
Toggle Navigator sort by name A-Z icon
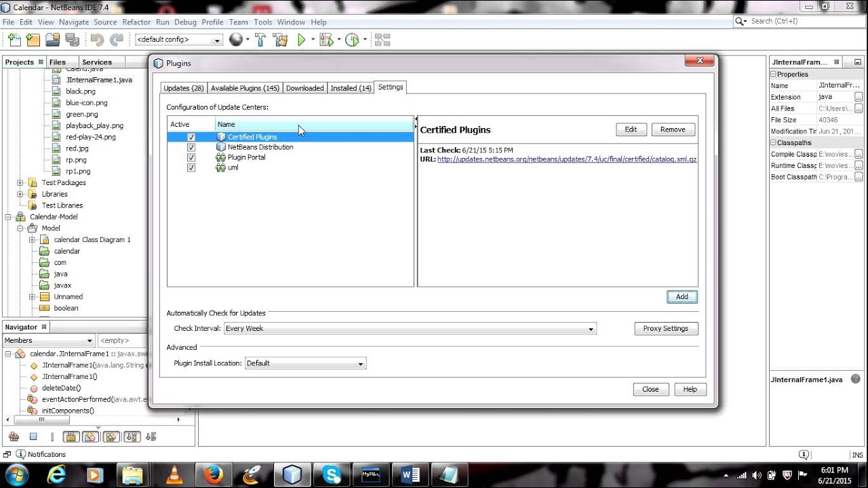click(x=132, y=436)
